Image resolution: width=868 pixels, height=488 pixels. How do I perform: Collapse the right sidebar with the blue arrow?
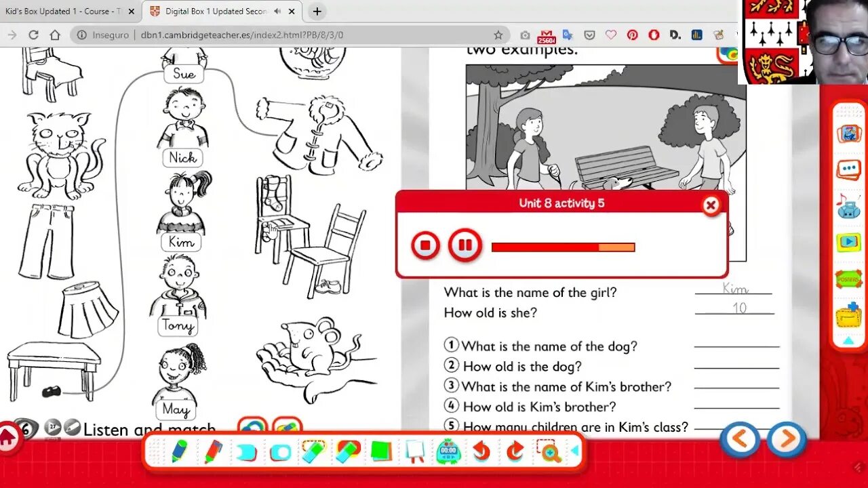tap(848, 341)
